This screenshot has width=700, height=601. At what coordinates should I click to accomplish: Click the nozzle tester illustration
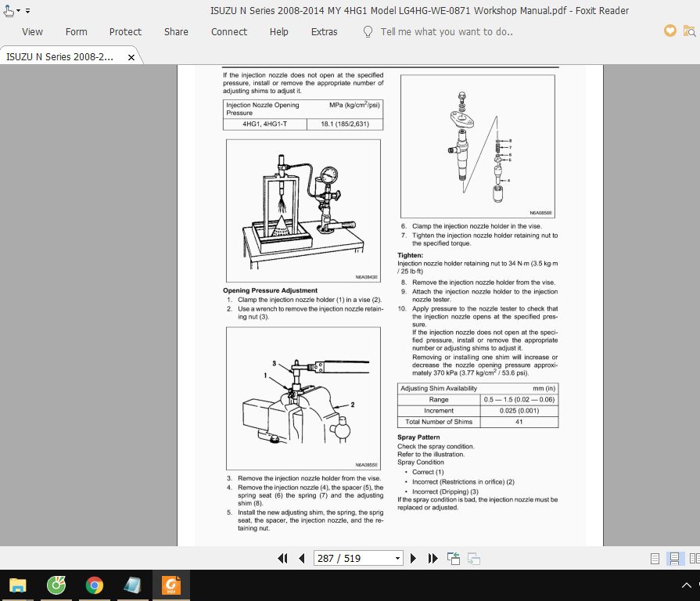pos(303,211)
